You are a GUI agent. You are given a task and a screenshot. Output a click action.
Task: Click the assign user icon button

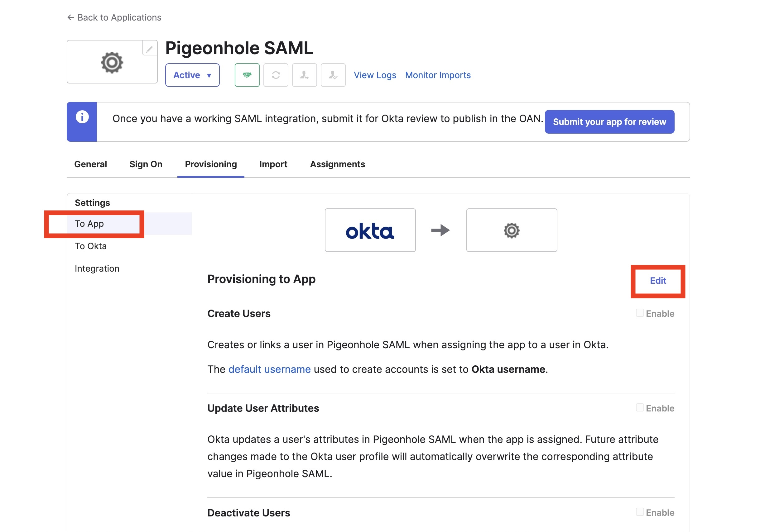[304, 75]
